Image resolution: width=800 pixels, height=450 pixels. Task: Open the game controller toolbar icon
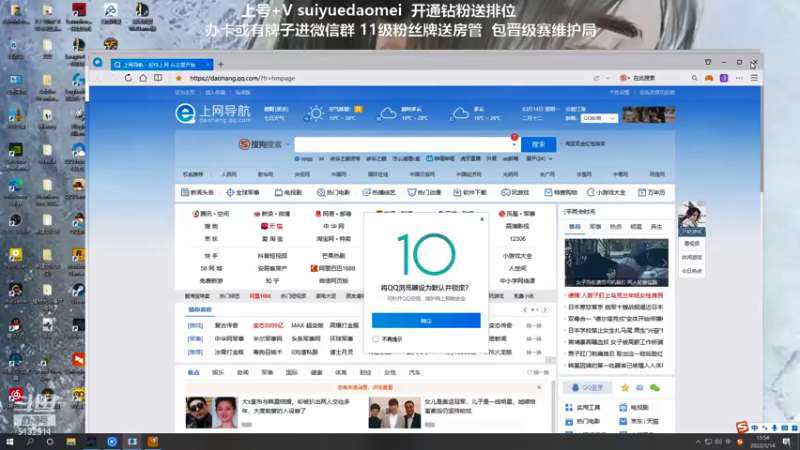pyautogui.click(x=709, y=78)
